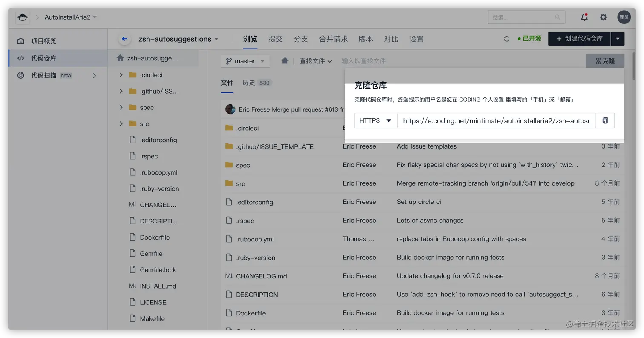Open .github/ISSUE_TEMPLATE folder link
This screenshot has height=338, width=644.
point(275,146)
